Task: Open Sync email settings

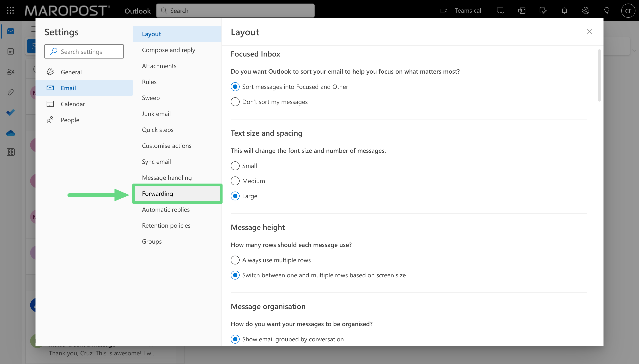Action: coord(177,162)
